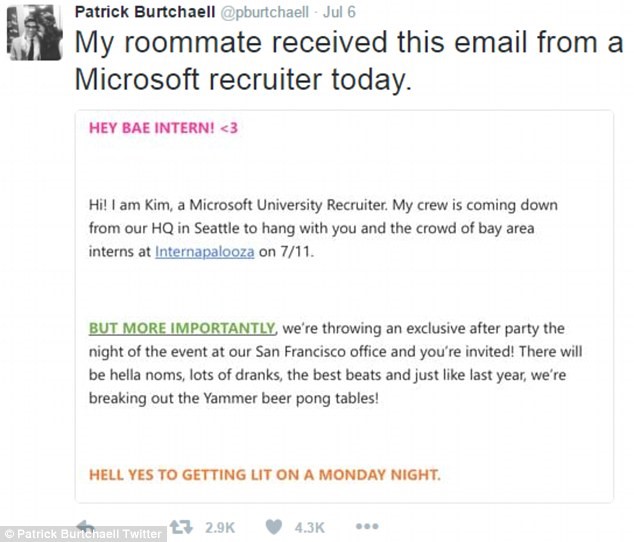Image resolution: width=634 pixels, height=542 pixels.
Task: Open the @pburtchaell handle link
Action: point(264,12)
